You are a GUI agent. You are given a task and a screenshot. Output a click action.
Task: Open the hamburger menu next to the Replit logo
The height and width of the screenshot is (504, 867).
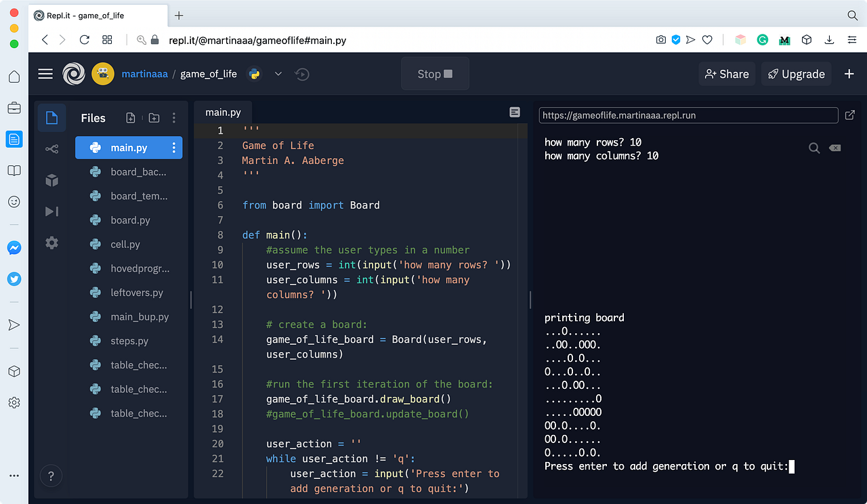(x=45, y=73)
